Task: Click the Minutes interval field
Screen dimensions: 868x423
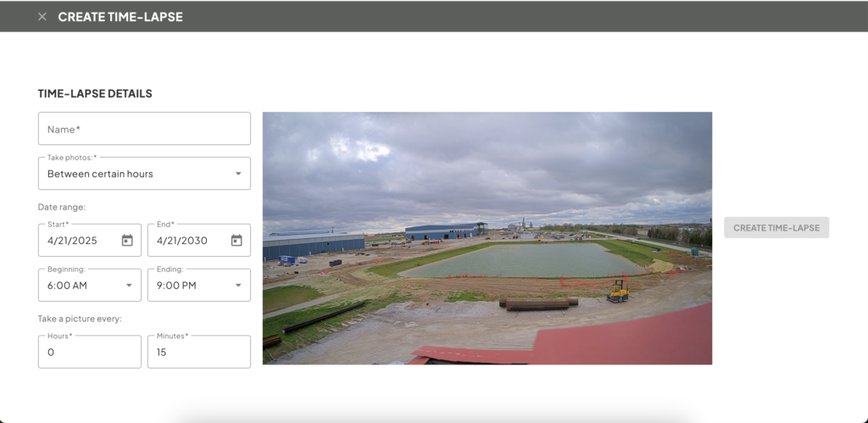Action: pyautogui.click(x=199, y=352)
